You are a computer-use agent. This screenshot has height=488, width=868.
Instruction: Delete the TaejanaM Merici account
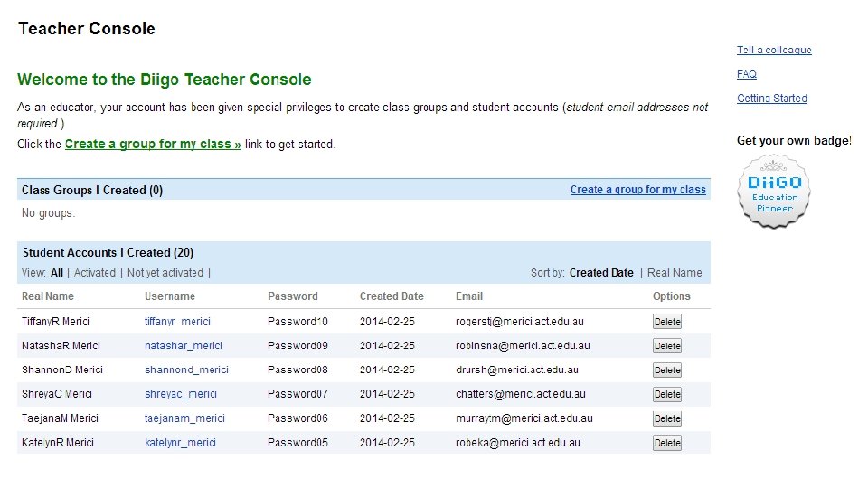tap(667, 418)
